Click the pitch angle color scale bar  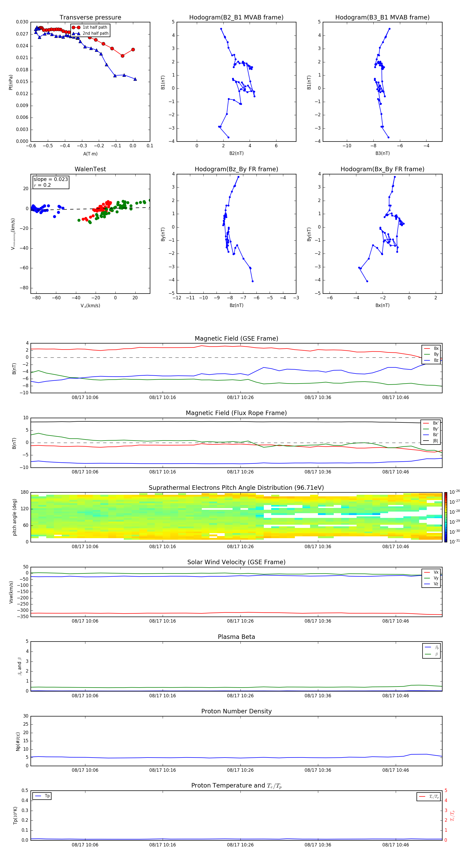pyautogui.click(x=446, y=517)
